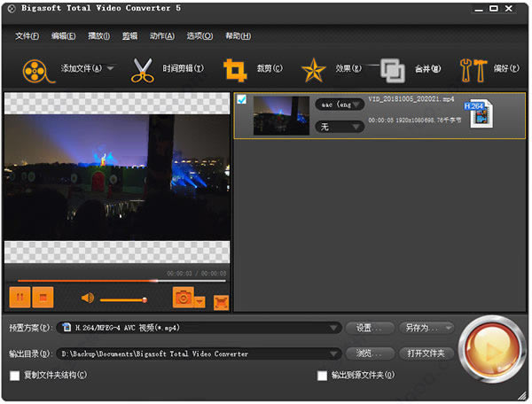Pause the video preview
The height and width of the screenshot is (404, 532).
click(20, 297)
